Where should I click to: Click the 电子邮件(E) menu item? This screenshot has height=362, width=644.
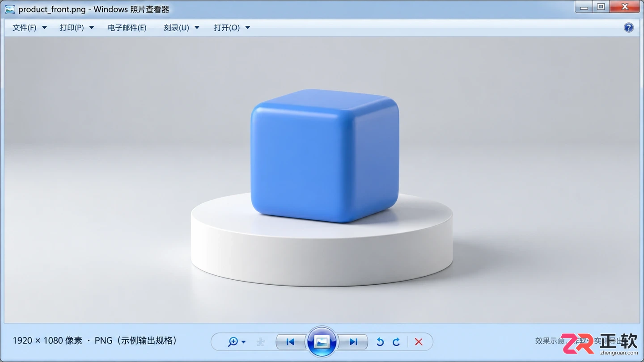coord(127,28)
